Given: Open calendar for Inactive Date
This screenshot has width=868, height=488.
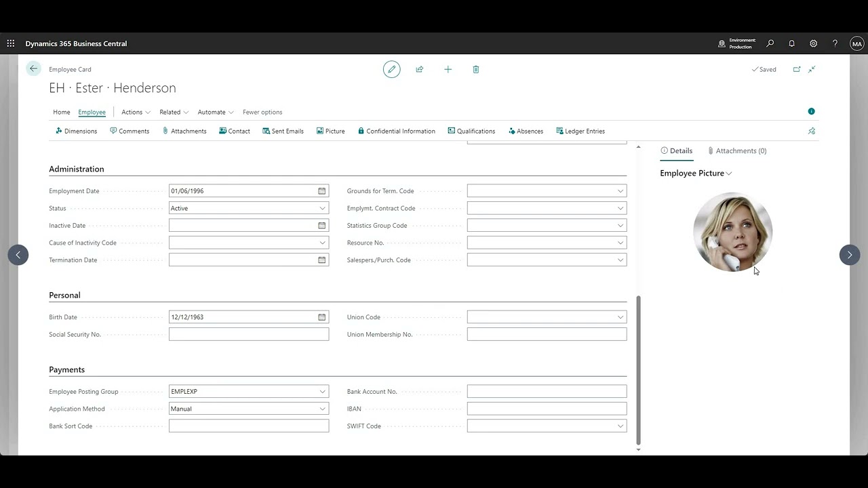Looking at the screenshot, I should coord(322,226).
